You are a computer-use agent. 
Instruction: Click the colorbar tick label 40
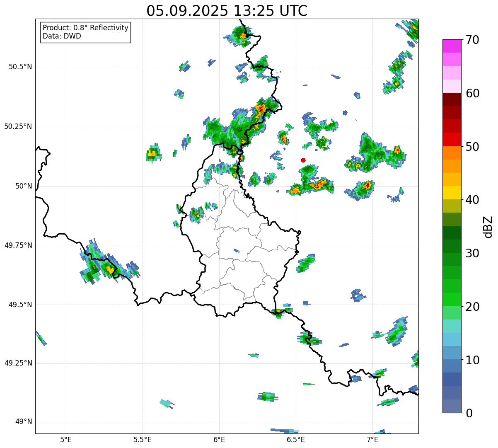(x=472, y=200)
